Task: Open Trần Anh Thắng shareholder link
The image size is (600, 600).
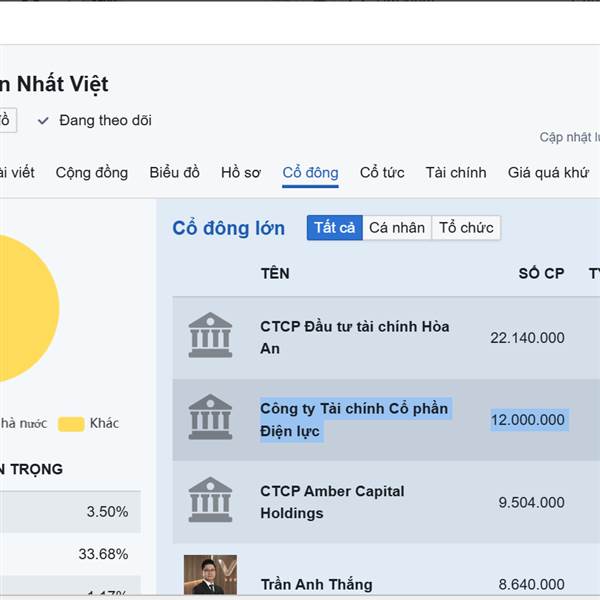Action: click(316, 585)
